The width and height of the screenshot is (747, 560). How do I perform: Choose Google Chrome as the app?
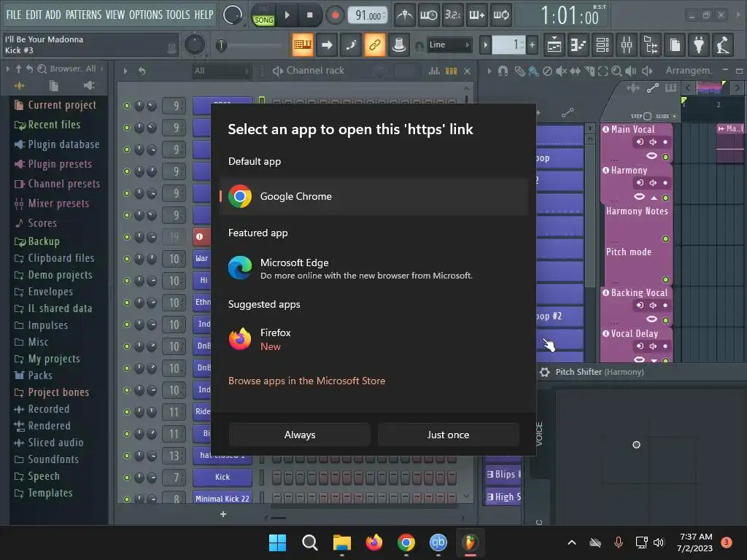pos(374,196)
